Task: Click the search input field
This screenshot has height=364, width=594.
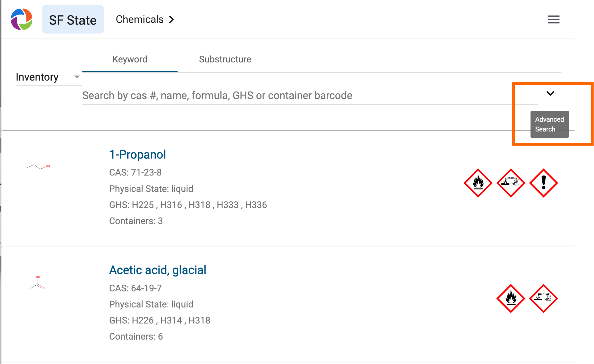Action: tap(290, 95)
